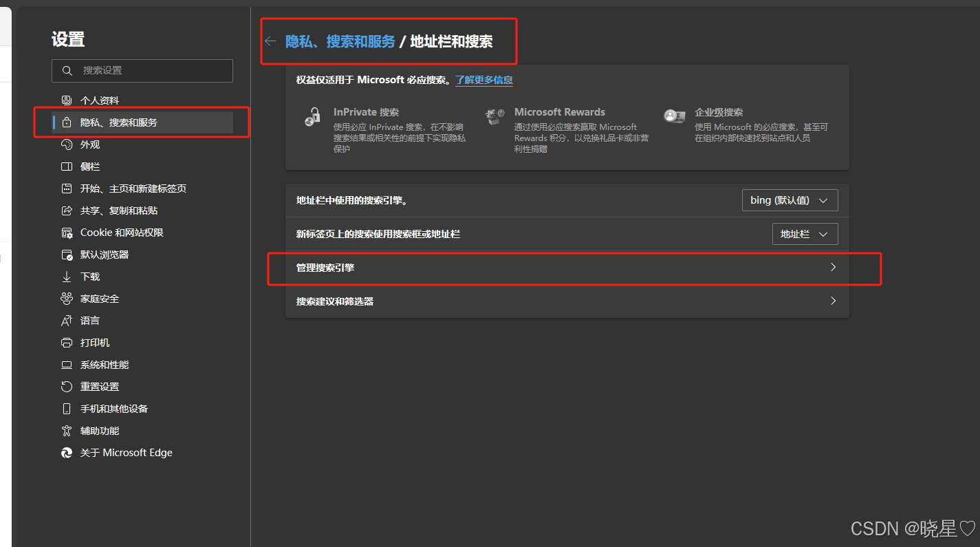Click the accessibility icon beside 辅助功能

point(67,431)
